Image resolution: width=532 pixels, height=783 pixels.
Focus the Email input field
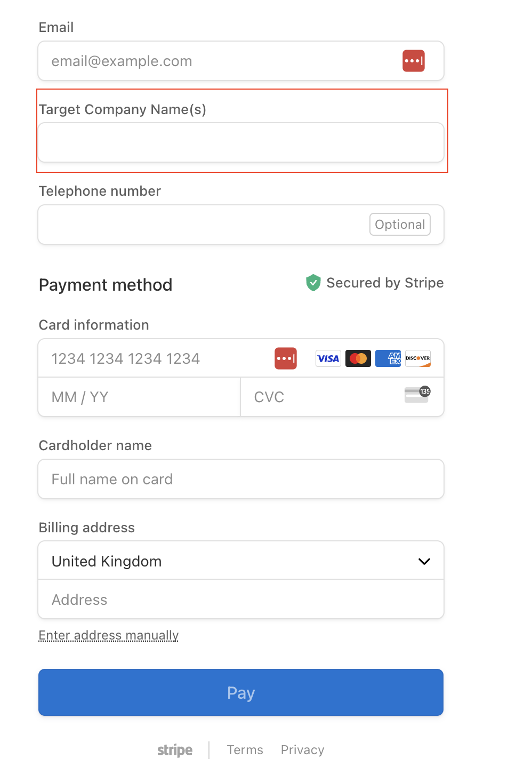pyautogui.click(x=241, y=61)
